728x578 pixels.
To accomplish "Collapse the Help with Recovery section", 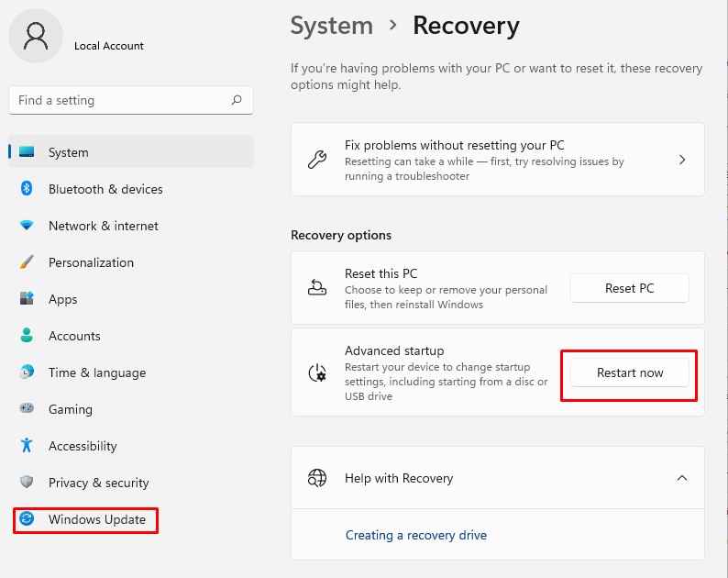I will point(681,478).
